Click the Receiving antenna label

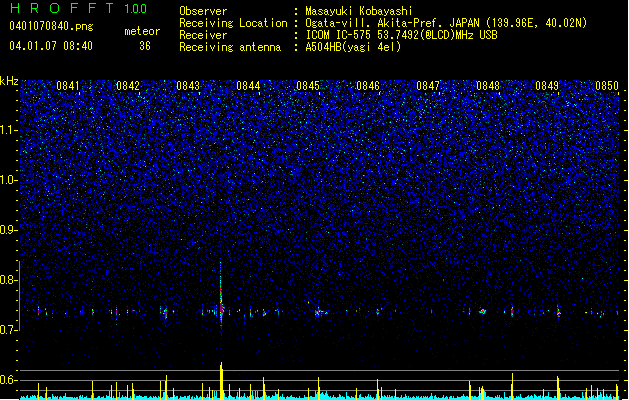pyautogui.click(x=230, y=47)
